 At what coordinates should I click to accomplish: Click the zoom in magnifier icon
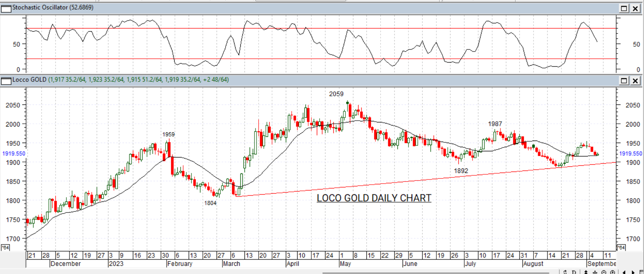(612, 272)
